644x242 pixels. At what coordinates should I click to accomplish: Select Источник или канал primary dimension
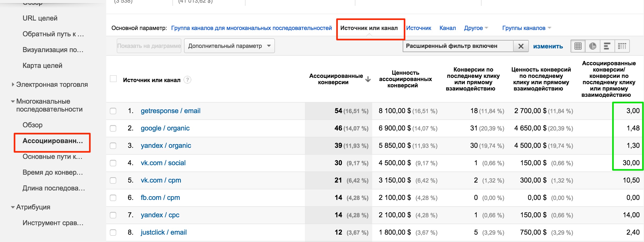[x=369, y=28]
